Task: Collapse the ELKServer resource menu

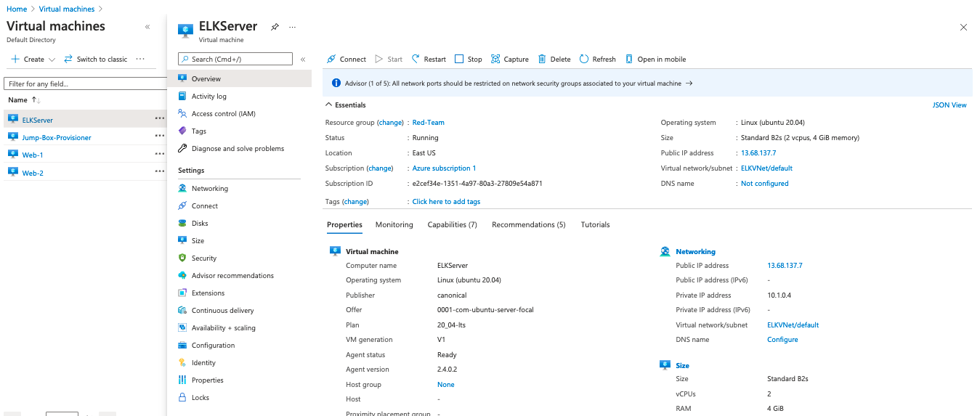Action: (x=303, y=60)
